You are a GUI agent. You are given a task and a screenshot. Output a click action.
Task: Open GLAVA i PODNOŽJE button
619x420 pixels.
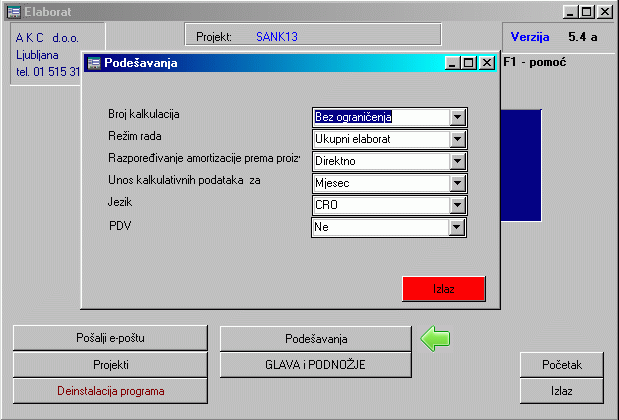click(316, 365)
